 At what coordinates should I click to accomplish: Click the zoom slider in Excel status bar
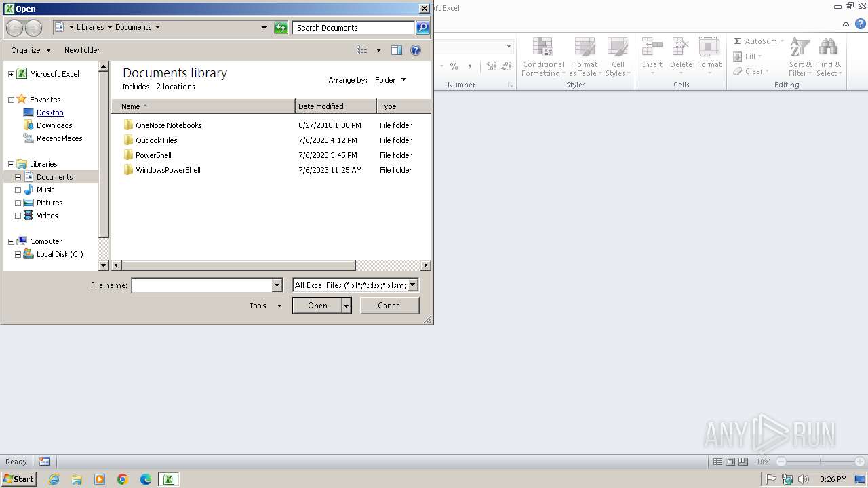(821, 462)
